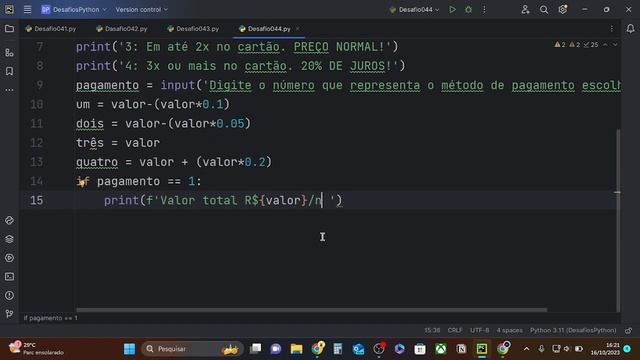The image size is (640, 360).
Task: Open the Windows Start menu
Action: (129, 349)
